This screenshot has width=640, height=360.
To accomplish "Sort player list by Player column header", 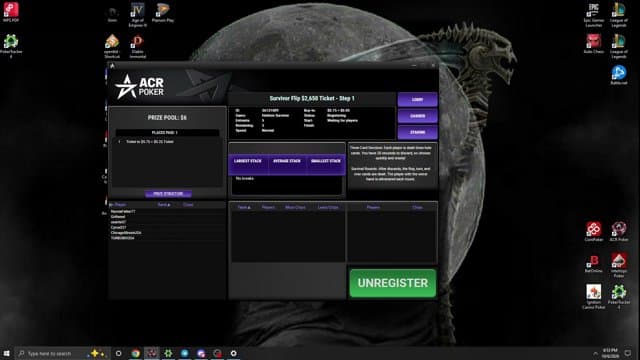I will [x=120, y=204].
